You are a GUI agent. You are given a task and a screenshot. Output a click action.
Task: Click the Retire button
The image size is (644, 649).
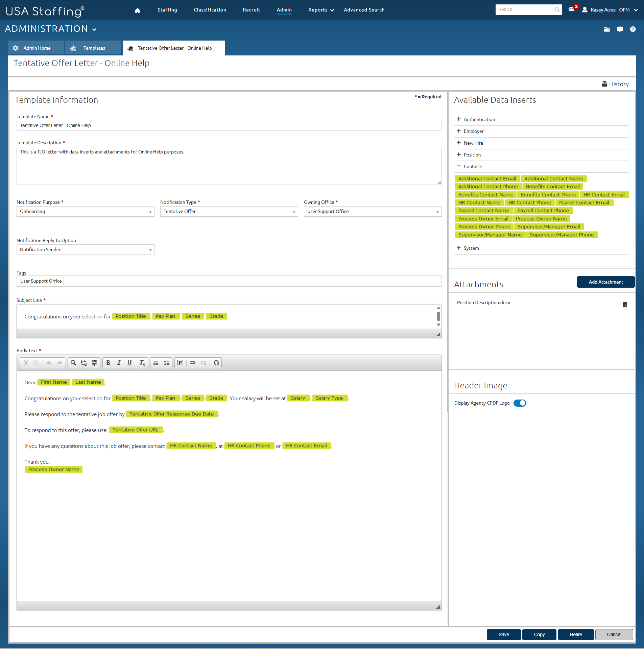point(575,634)
